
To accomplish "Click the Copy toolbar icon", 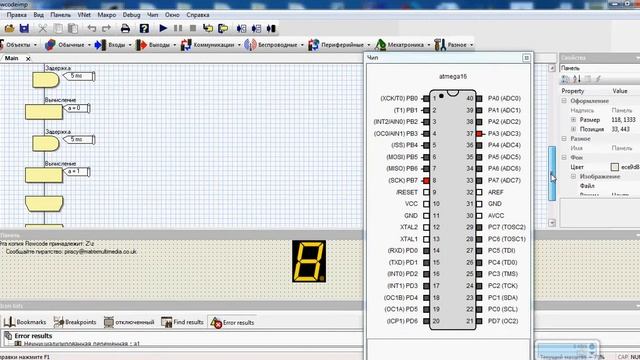I will pyautogui.click(x=58, y=28).
